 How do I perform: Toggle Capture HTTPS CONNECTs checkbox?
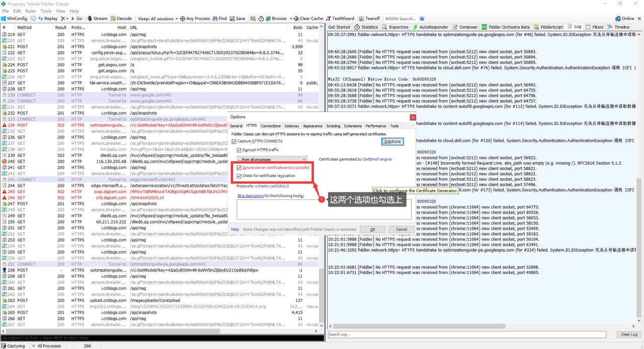click(x=234, y=142)
